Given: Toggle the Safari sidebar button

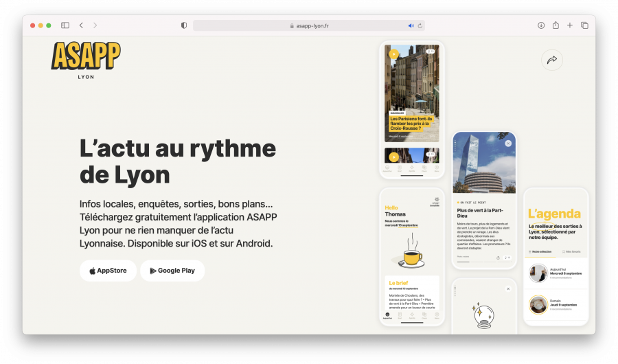Looking at the screenshot, I should click(65, 25).
